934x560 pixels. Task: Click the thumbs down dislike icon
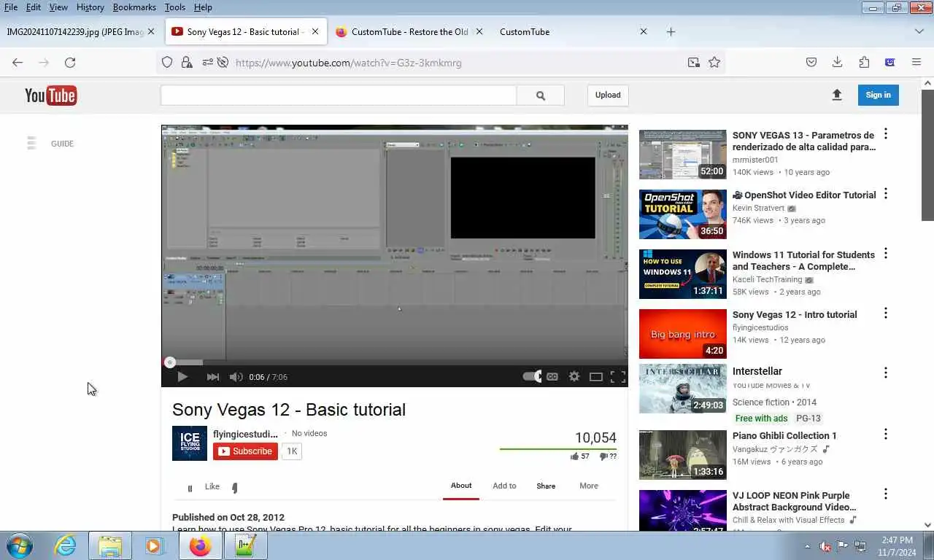pyautogui.click(x=234, y=487)
